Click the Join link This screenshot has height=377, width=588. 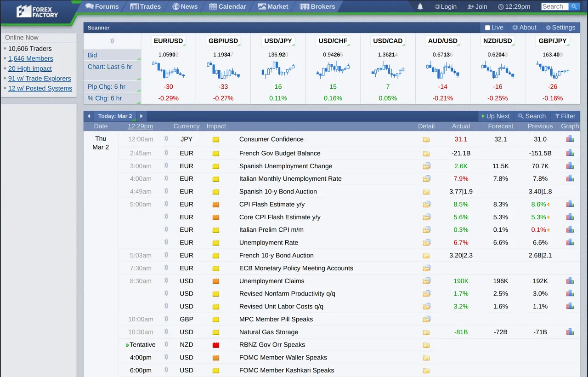[x=477, y=6]
